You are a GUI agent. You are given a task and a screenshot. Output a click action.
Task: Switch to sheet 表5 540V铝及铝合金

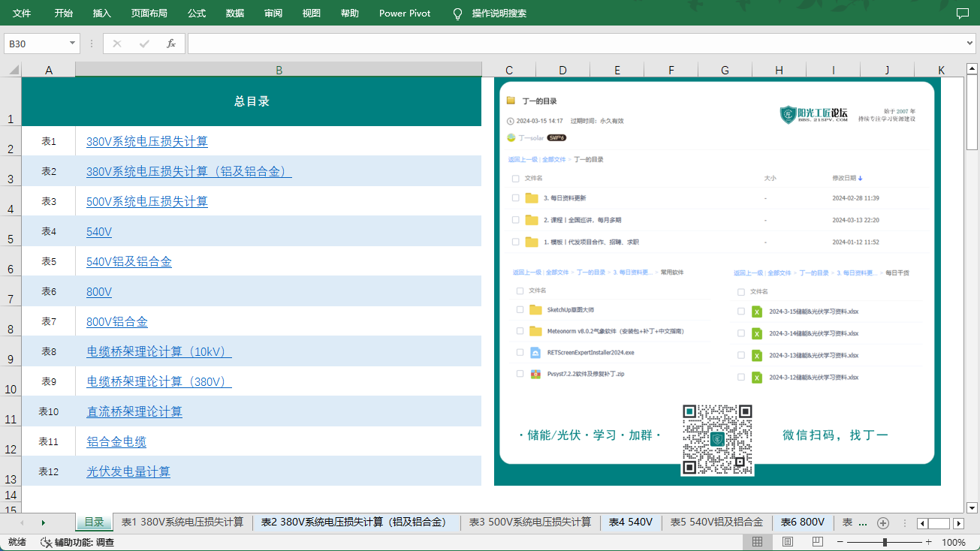716,522
